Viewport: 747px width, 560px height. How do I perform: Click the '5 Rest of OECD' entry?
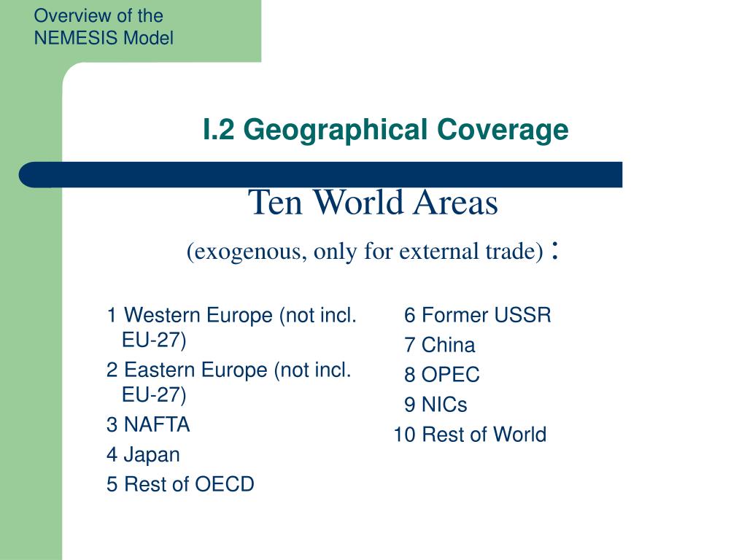click(x=180, y=484)
